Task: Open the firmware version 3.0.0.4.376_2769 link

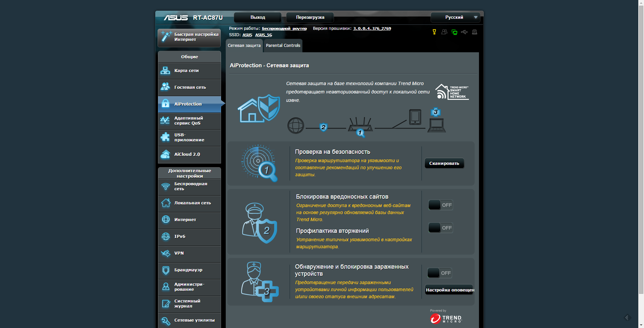Action: tap(372, 28)
